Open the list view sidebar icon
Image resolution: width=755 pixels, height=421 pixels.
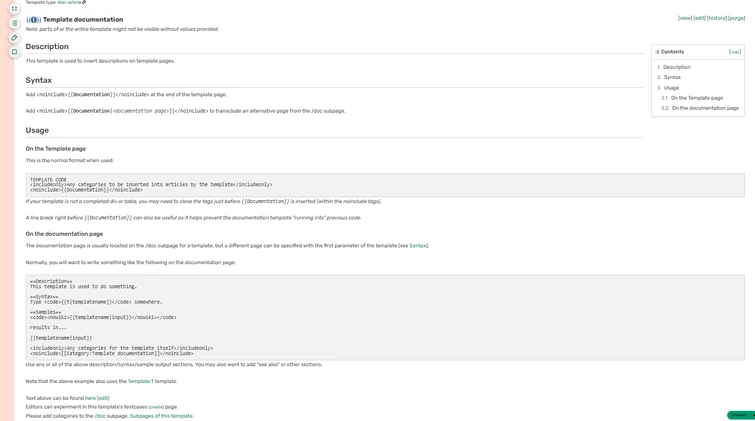point(14,23)
